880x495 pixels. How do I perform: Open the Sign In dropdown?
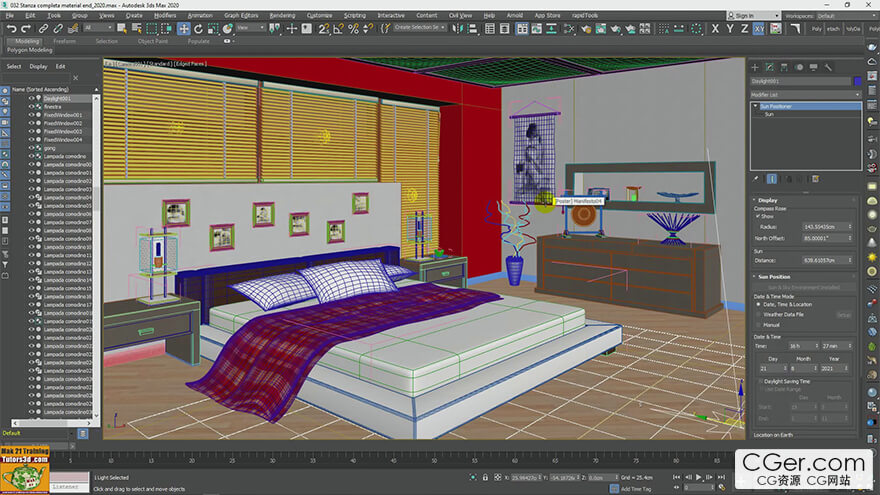[753, 16]
